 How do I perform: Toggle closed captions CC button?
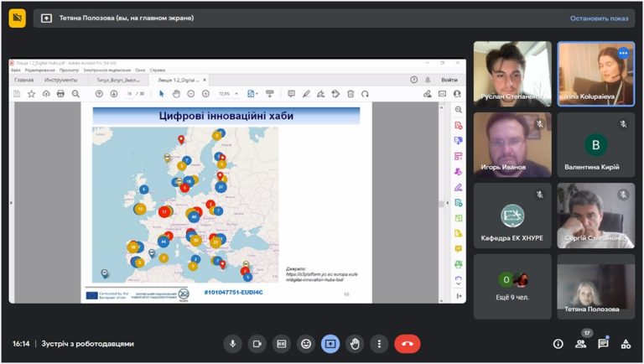point(282,344)
